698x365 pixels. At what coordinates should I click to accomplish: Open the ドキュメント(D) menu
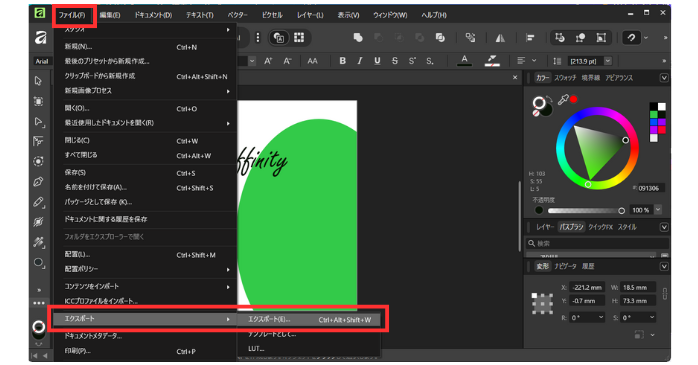click(x=153, y=15)
